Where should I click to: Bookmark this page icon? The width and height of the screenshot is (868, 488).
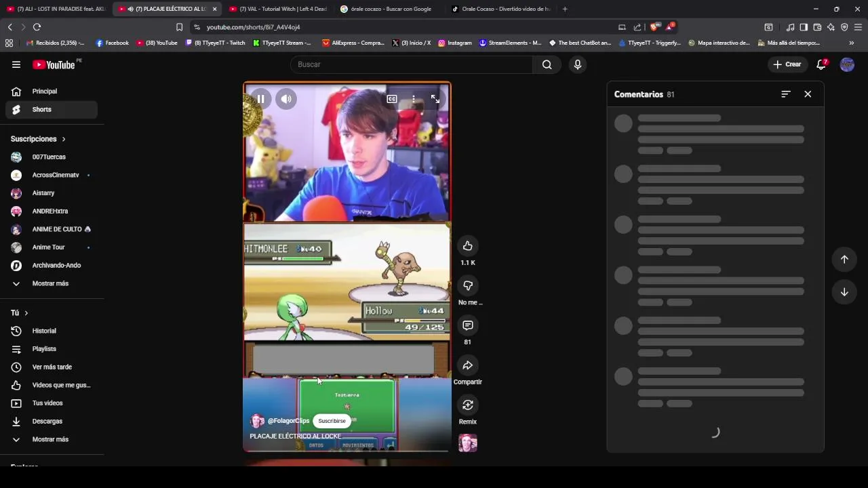[179, 27]
